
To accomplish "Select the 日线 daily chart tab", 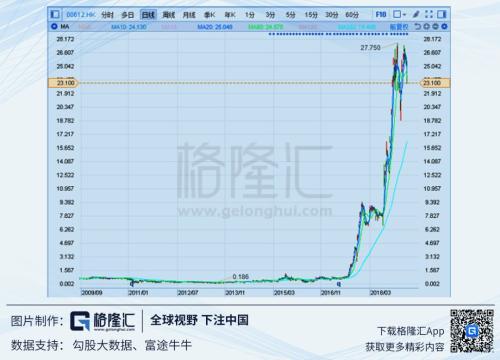I will (148, 15).
